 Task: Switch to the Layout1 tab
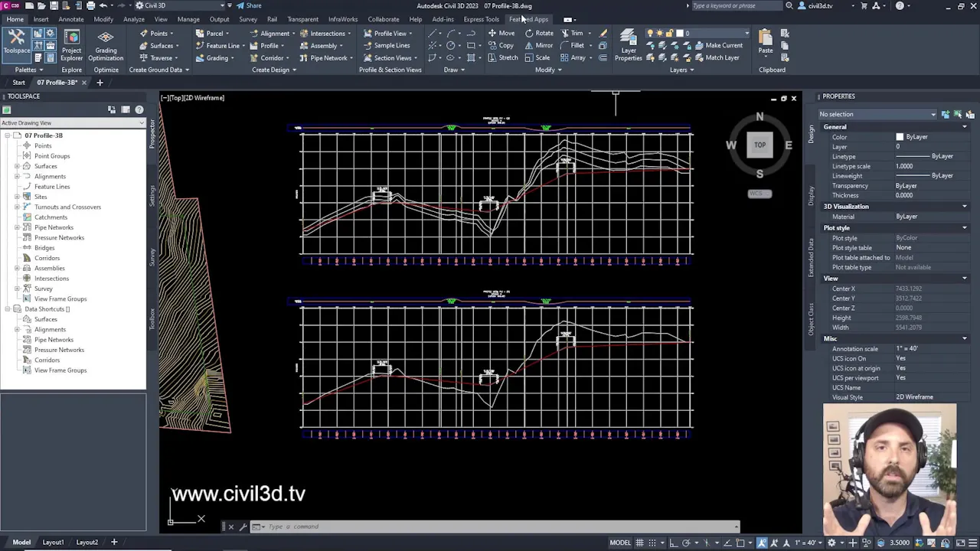(53, 542)
